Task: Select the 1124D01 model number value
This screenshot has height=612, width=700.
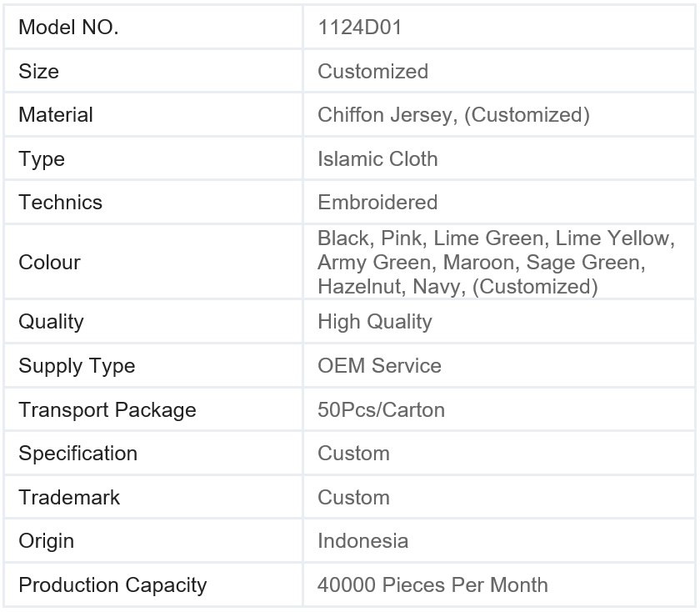Action: tap(359, 28)
